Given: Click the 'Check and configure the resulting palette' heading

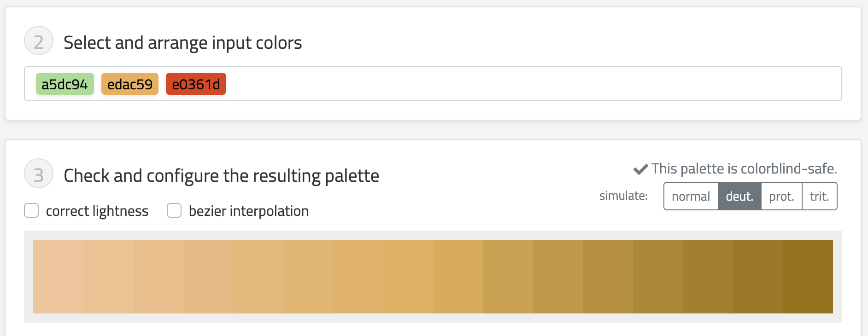Looking at the screenshot, I should (221, 176).
